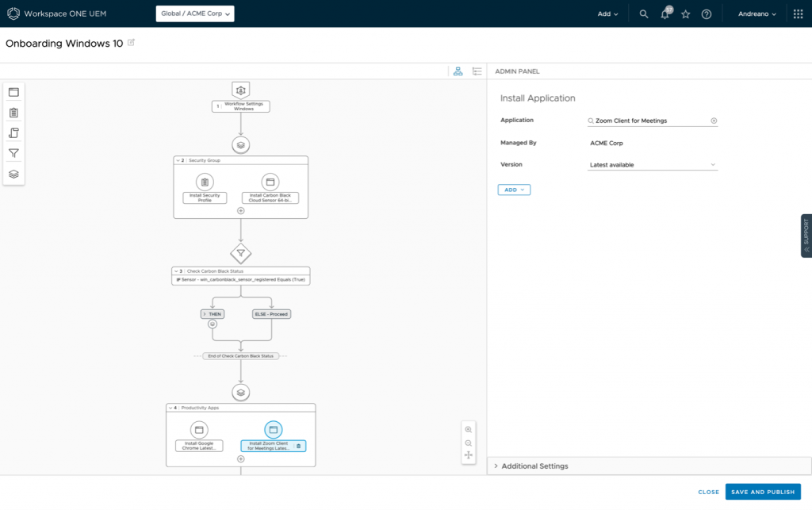Image resolution: width=812 pixels, height=510 pixels.
Task: Click the fit-to-screen move icon
Action: click(x=469, y=455)
